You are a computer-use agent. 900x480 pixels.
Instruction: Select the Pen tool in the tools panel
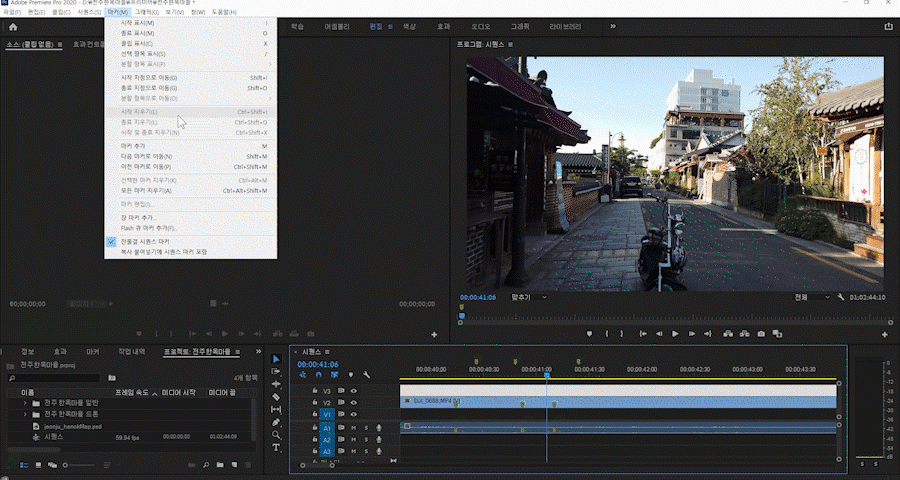[x=277, y=422]
